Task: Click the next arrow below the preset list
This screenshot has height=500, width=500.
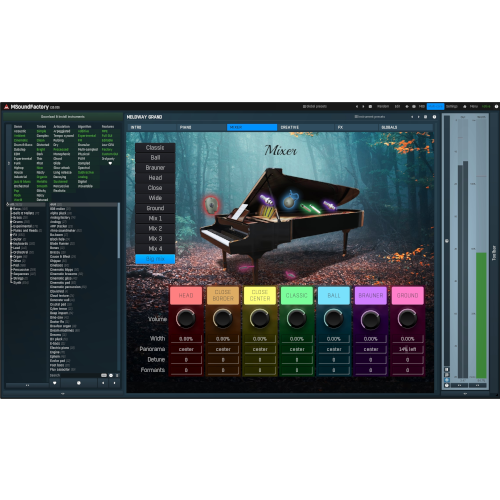Action: click(114, 383)
